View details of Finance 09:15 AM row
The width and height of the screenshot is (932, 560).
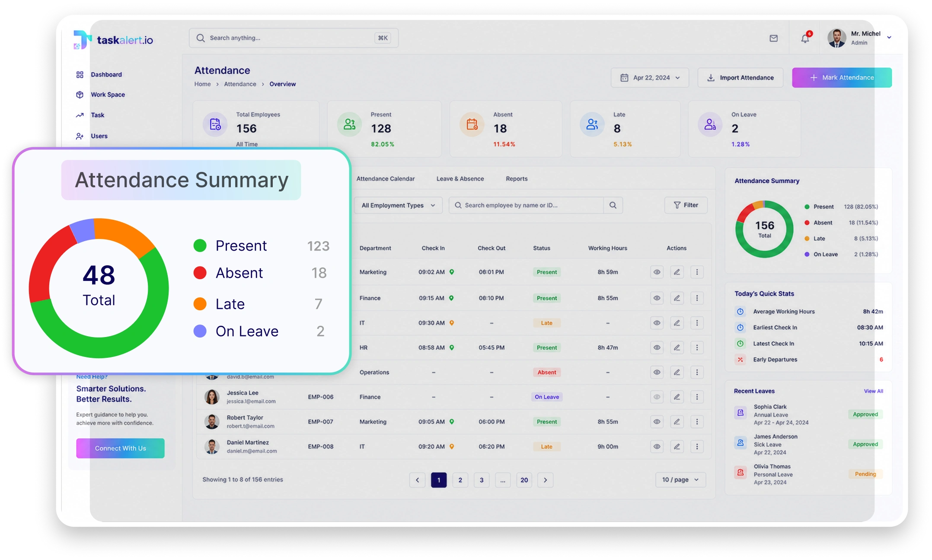(x=657, y=298)
